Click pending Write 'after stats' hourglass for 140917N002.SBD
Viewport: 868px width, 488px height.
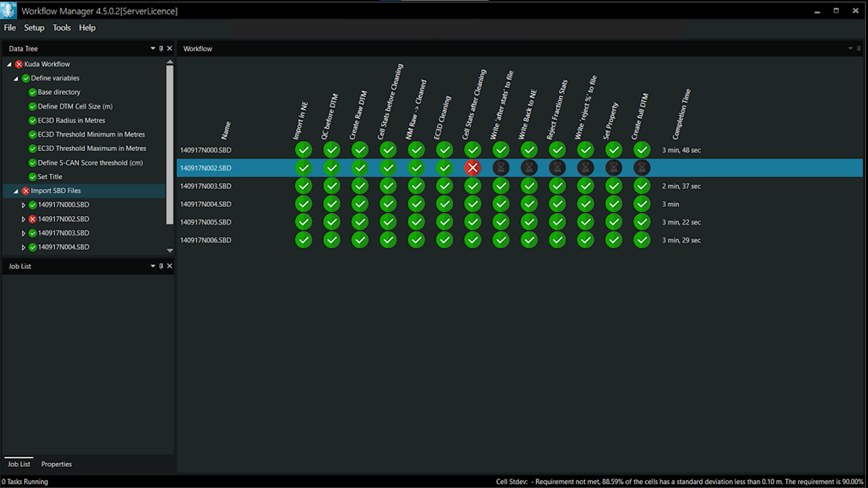(501, 168)
